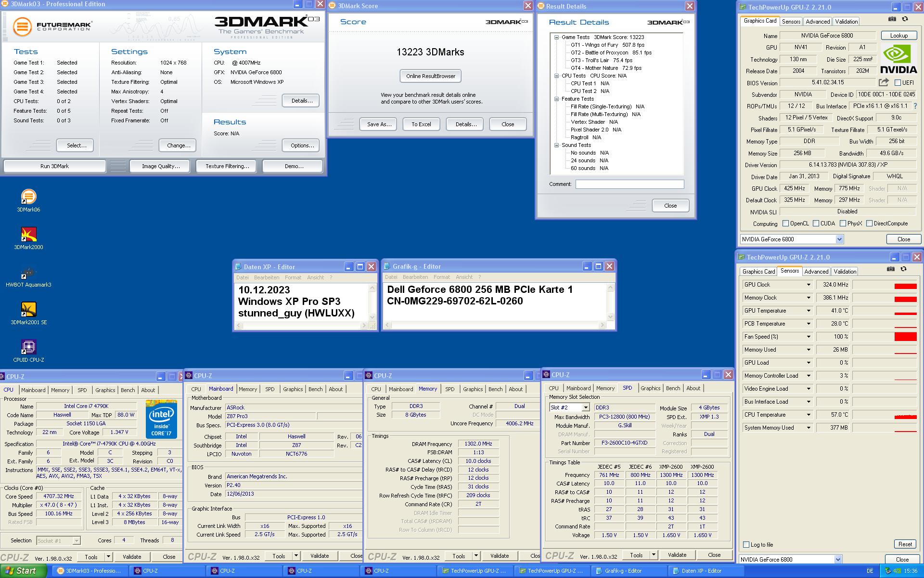The height and width of the screenshot is (578, 924).
Task: Click the To Excel button
Action: [421, 124]
